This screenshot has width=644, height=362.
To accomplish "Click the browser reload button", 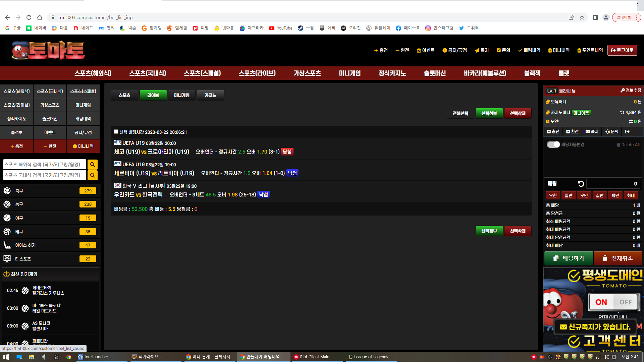I will (29, 17).
